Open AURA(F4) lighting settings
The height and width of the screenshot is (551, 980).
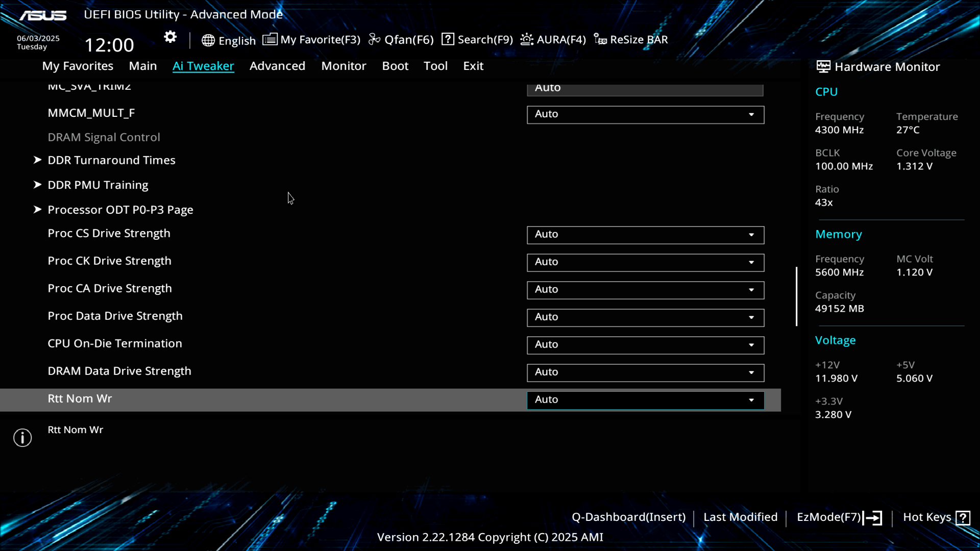point(527,39)
